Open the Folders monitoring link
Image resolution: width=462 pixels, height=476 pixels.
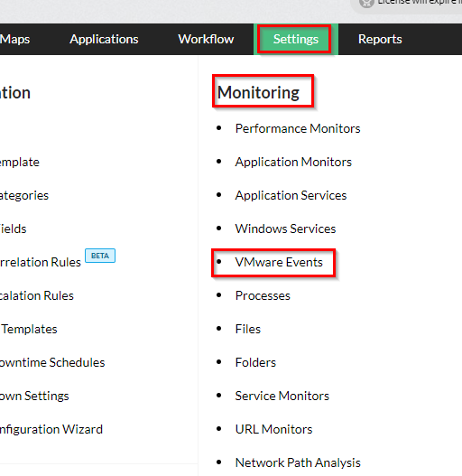click(255, 362)
